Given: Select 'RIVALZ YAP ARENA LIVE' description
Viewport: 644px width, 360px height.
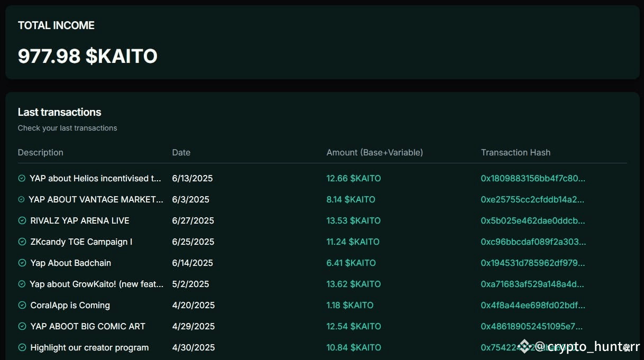Looking at the screenshot, I should tap(80, 221).
